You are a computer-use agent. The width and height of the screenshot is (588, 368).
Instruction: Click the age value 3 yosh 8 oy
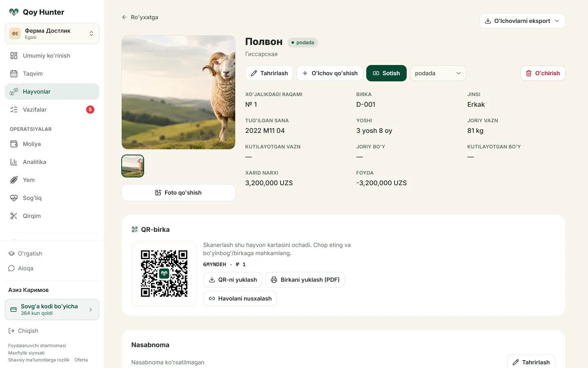point(374,130)
